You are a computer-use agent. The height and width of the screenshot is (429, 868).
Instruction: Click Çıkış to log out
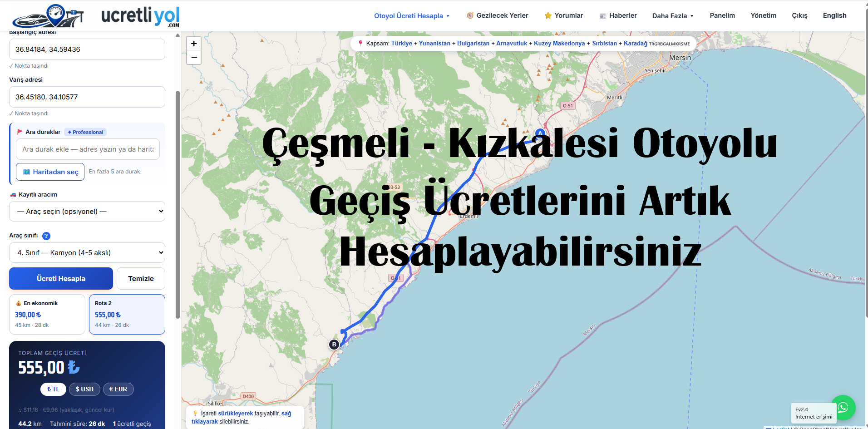800,15
